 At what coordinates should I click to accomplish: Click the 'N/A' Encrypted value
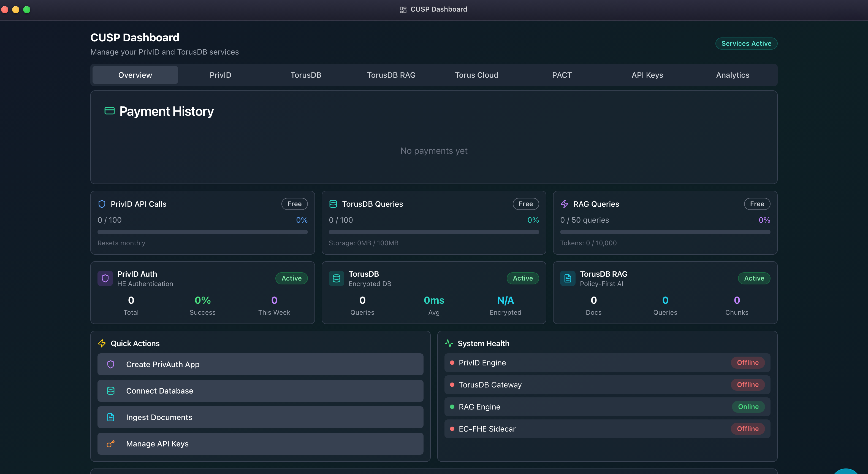pyautogui.click(x=505, y=300)
